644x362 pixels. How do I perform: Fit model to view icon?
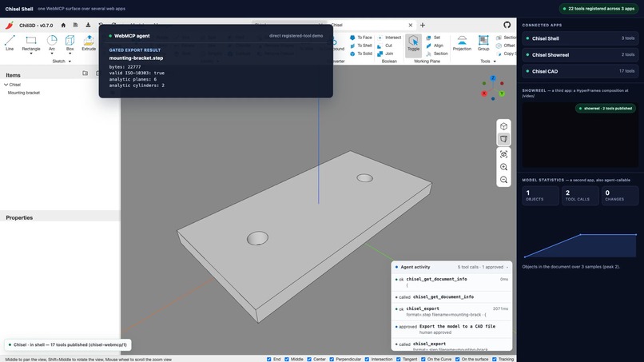(x=503, y=154)
